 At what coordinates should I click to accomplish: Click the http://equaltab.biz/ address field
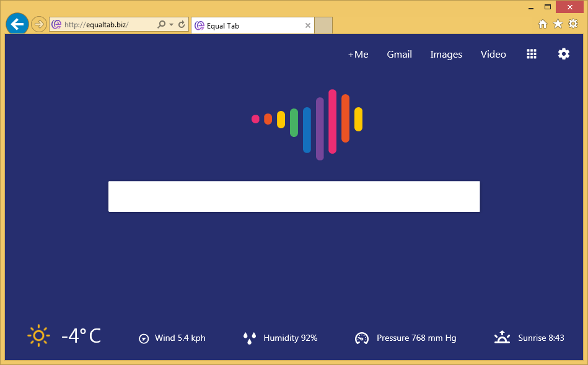point(105,25)
